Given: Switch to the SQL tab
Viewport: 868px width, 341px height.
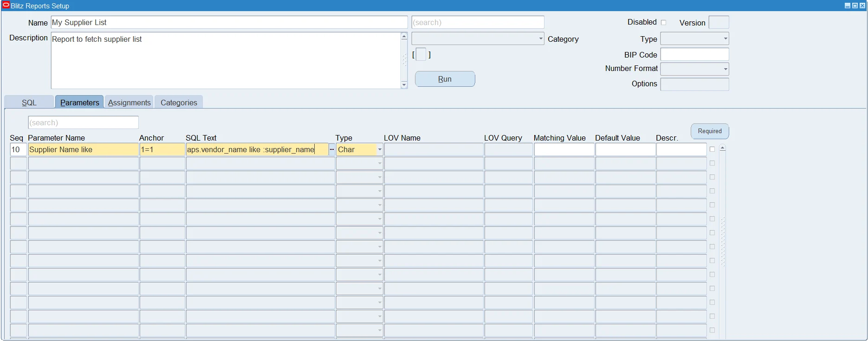Looking at the screenshot, I should [x=29, y=103].
